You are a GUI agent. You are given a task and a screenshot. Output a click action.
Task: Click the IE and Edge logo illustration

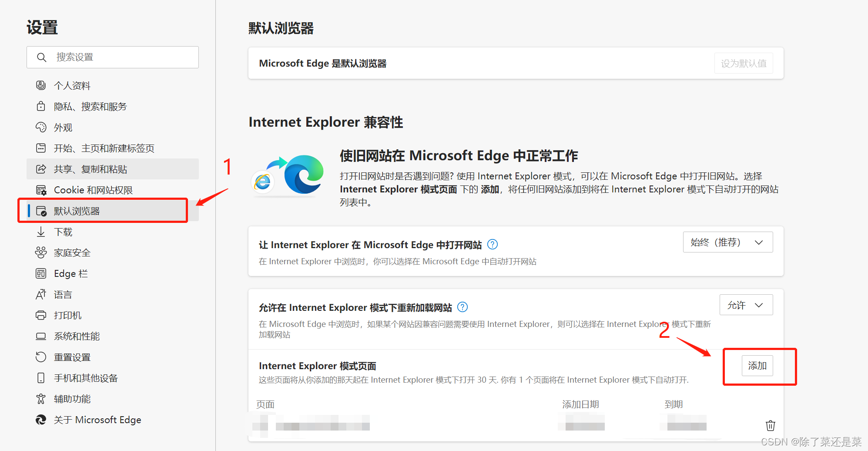point(288,177)
